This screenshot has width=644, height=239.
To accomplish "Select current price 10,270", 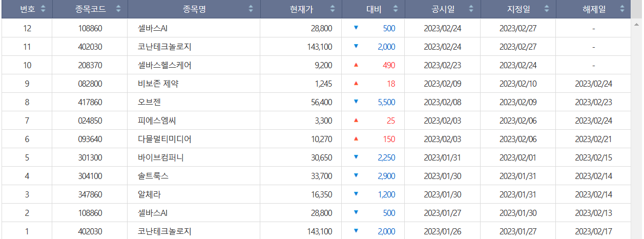I will 321,139.
